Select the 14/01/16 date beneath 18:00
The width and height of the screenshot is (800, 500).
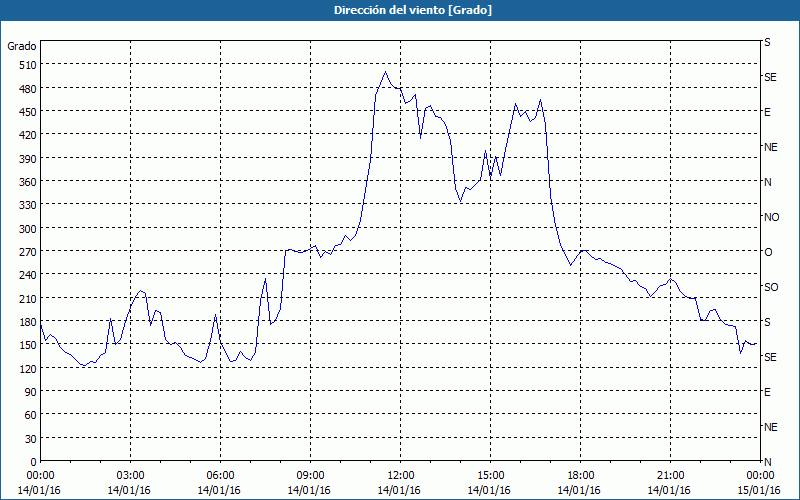coord(579,490)
